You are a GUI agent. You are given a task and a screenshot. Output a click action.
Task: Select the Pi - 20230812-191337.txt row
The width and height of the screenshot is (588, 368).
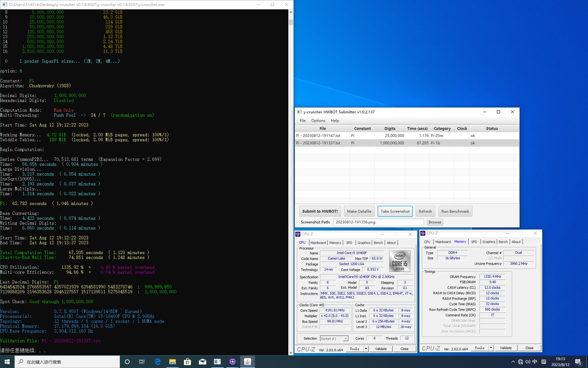coord(407,143)
